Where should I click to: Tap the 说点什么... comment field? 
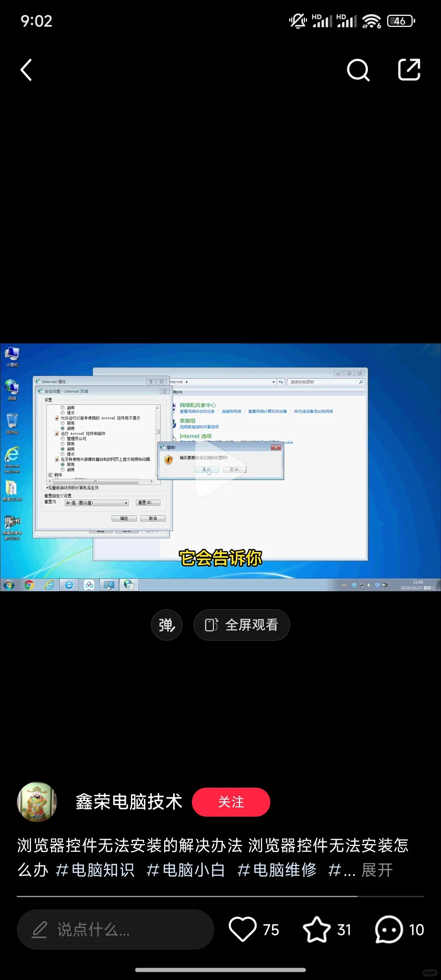click(x=116, y=929)
